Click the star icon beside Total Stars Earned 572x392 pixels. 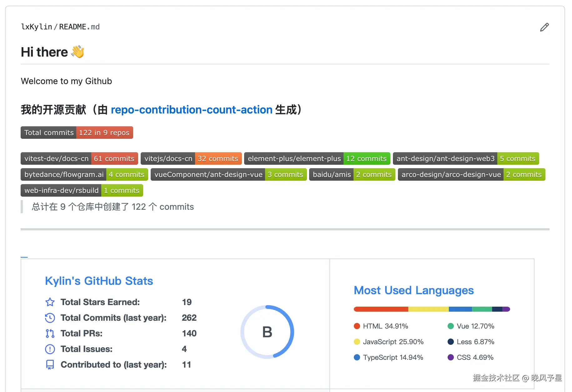pyautogui.click(x=50, y=302)
